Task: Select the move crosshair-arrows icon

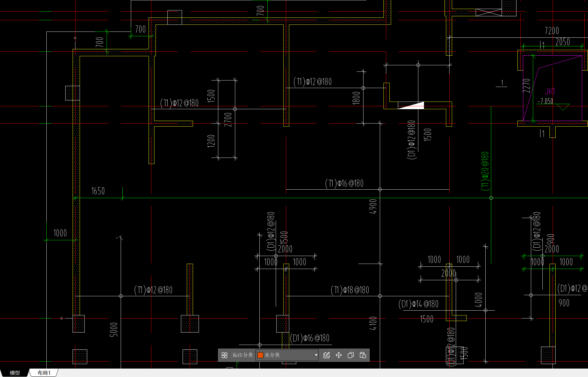Action: point(339,355)
